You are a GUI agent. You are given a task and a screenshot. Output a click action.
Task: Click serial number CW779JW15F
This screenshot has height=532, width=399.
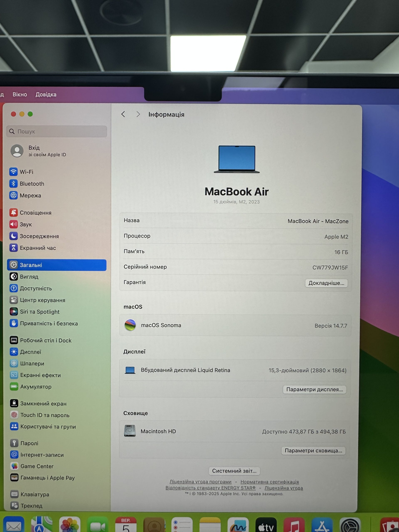point(330,267)
